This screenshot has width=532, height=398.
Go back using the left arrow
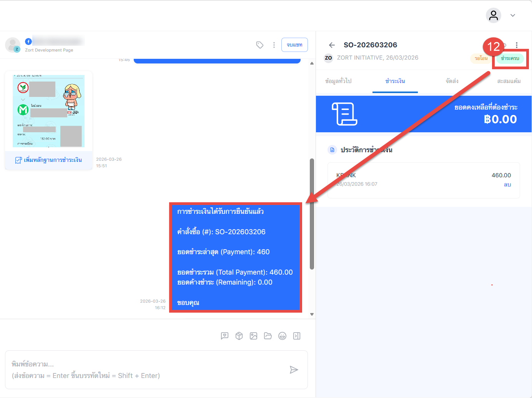click(x=332, y=45)
